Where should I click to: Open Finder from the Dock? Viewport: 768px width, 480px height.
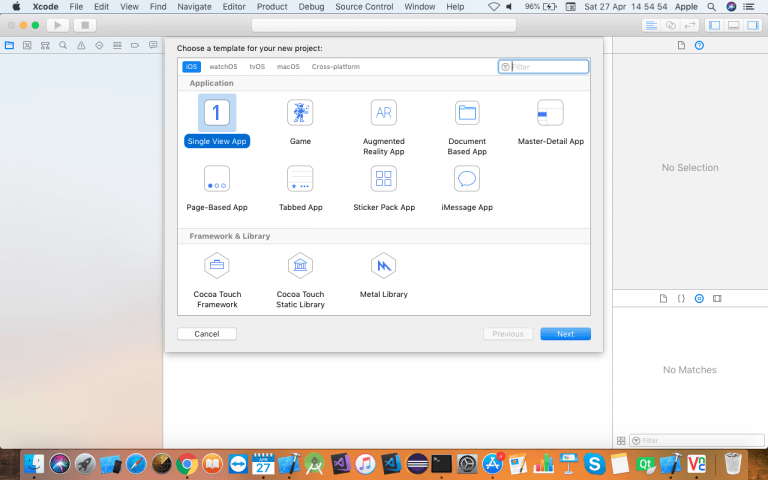tap(35, 463)
